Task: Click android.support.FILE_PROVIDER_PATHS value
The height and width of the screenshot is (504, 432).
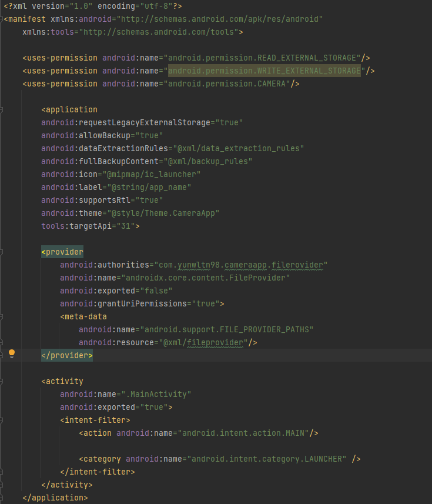Action: tap(227, 329)
